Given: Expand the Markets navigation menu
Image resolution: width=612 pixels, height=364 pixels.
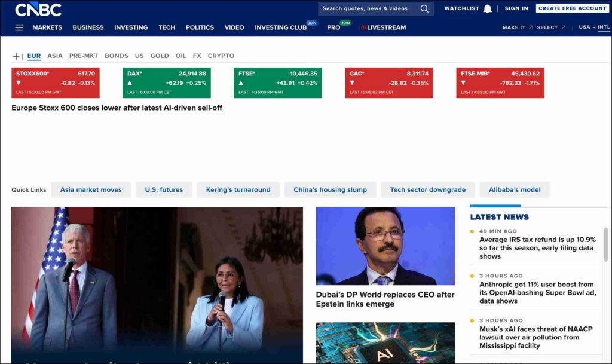Looking at the screenshot, I should click(47, 27).
